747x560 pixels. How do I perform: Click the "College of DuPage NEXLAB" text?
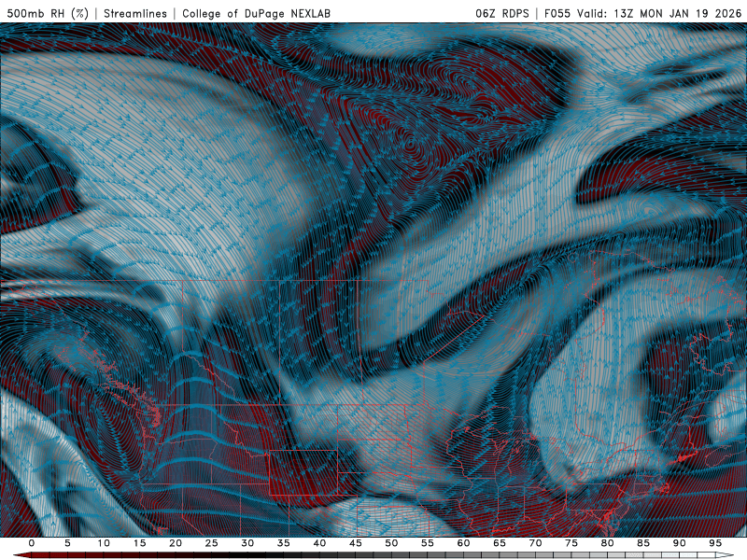[256, 13]
